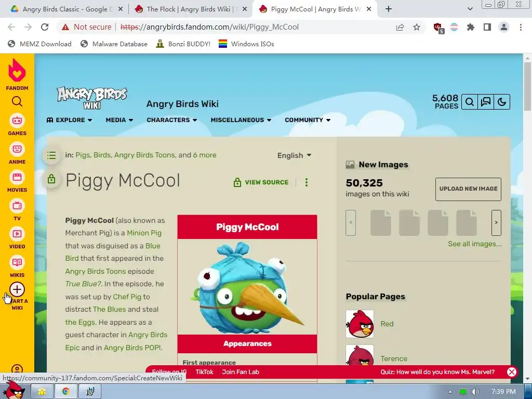Viewport: 532px width, 399px height.
Task: Expand the Characters dropdown menu
Action: [x=171, y=120]
